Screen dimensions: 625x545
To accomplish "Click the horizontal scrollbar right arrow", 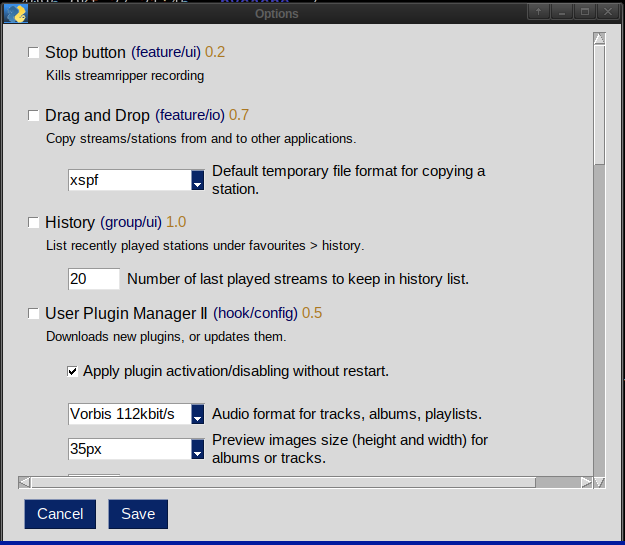I will [x=586, y=482].
